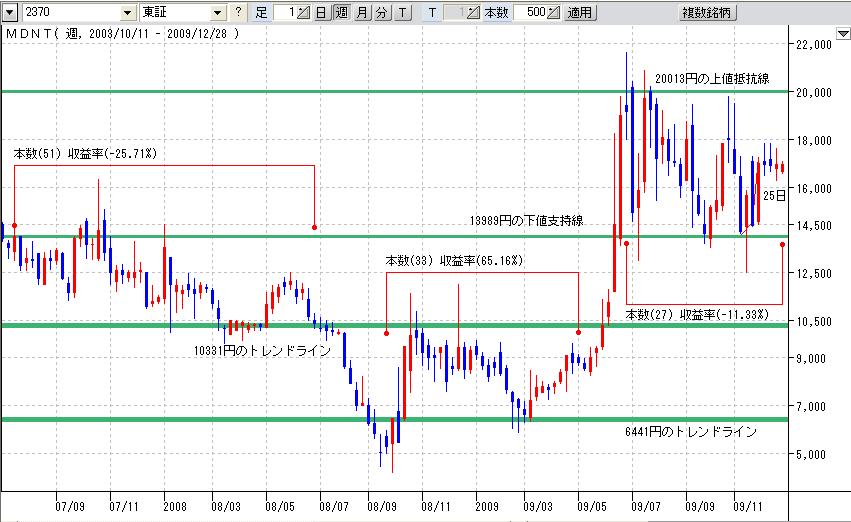The height and width of the screenshot is (522, 851).
Task: Switch chart to monthly 月 bars
Action: (x=362, y=13)
